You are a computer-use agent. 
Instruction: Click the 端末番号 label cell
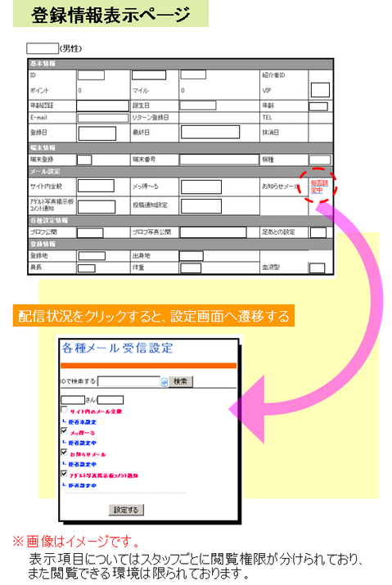pos(144,160)
